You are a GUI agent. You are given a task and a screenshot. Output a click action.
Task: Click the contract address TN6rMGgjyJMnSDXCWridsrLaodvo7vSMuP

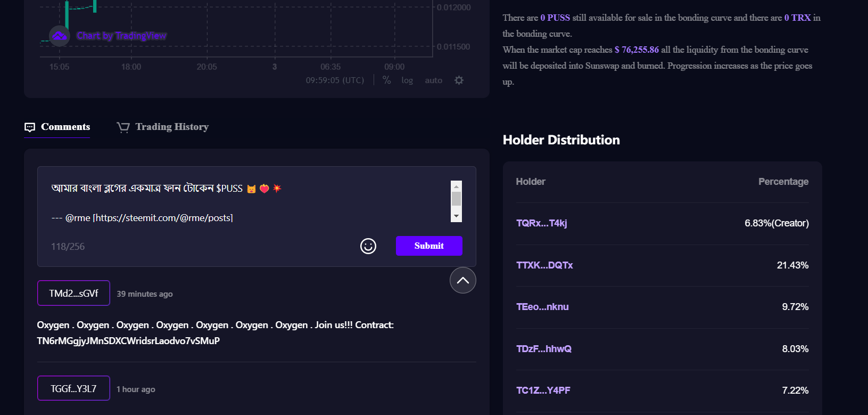coord(128,341)
